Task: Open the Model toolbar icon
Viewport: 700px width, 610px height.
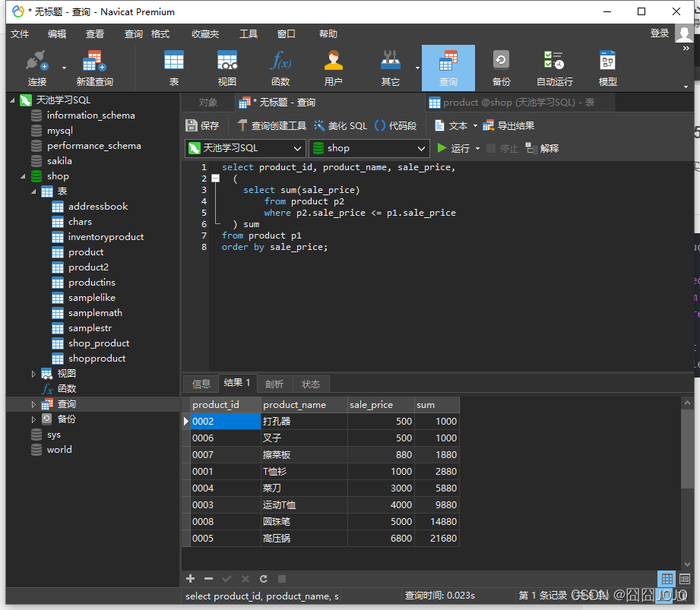Action: pyautogui.click(x=607, y=68)
